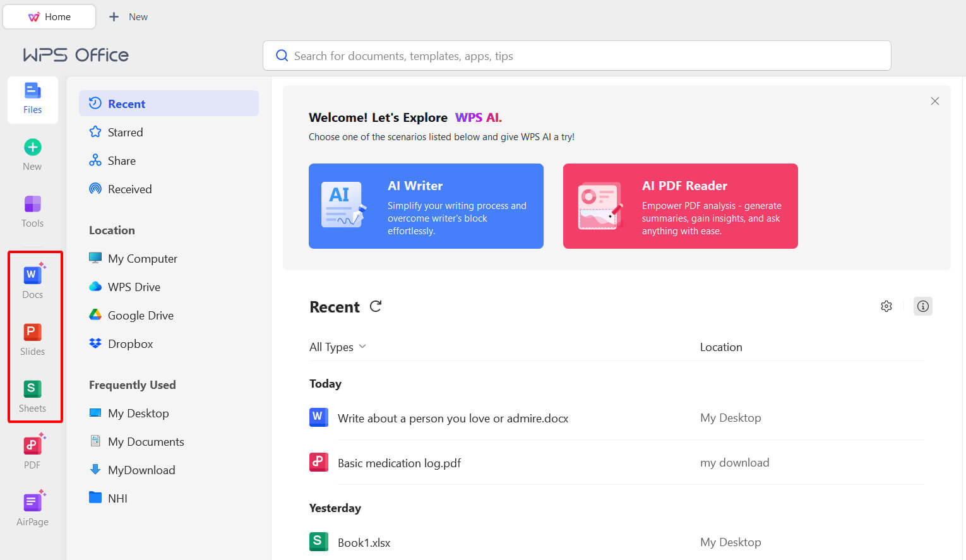966x560 pixels.
Task: Click the Starred star icon
Action: click(95, 131)
